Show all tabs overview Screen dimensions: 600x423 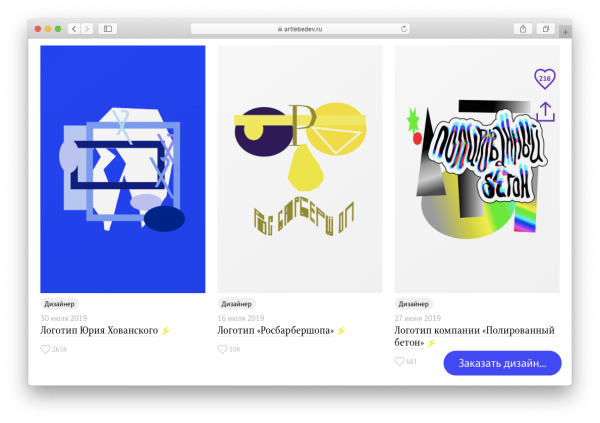tap(546, 29)
